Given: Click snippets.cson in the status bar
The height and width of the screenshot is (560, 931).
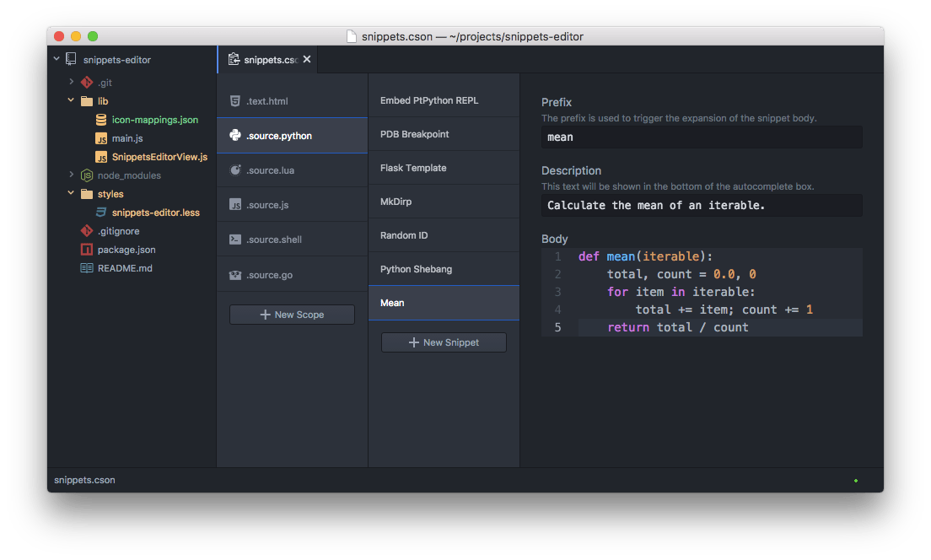Looking at the screenshot, I should (84, 480).
